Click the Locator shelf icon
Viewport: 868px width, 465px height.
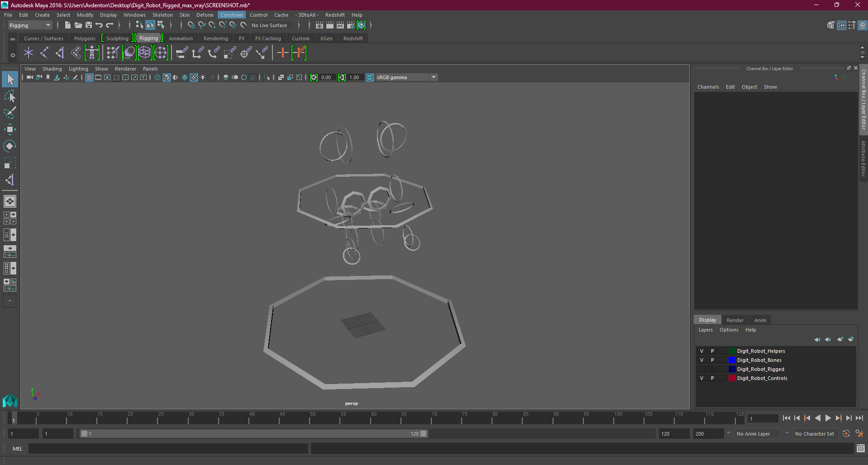(29, 53)
